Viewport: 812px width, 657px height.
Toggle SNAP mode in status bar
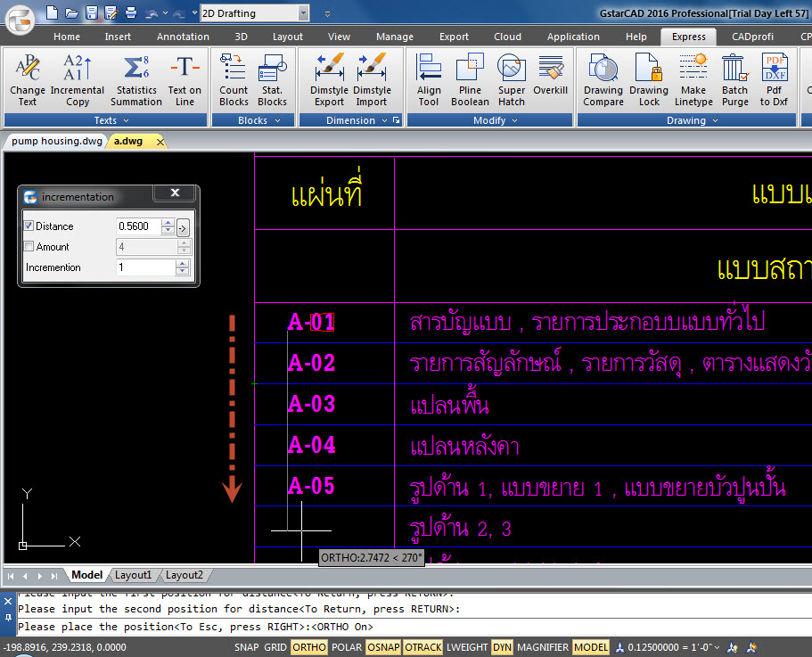click(247, 647)
